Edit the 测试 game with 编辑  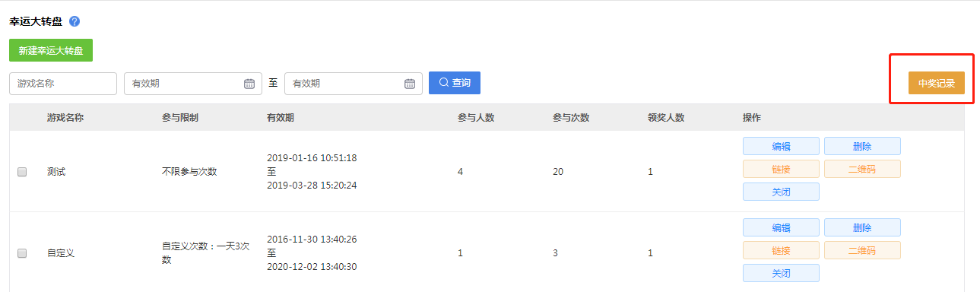point(781,146)
